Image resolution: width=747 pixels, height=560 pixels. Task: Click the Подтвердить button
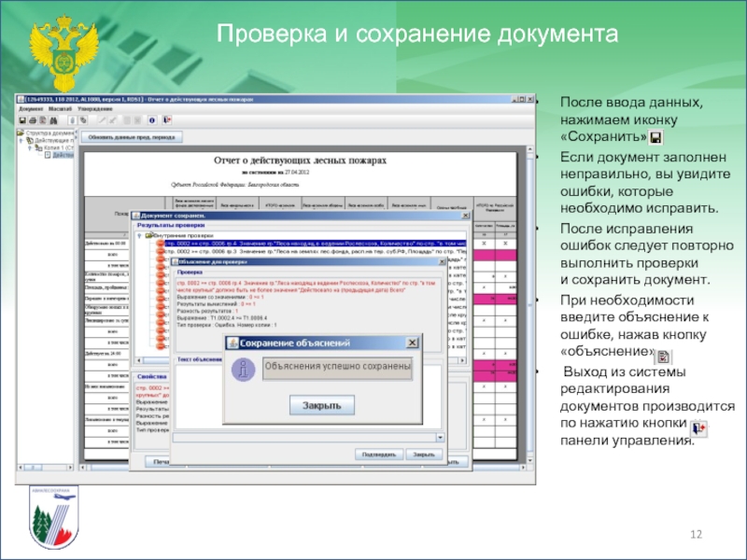coord(379,455)
